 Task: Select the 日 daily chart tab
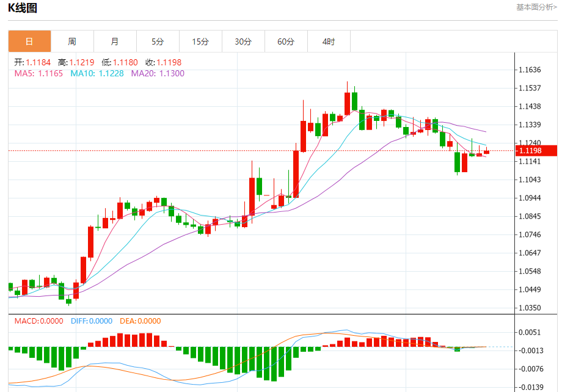pos(29,42)
